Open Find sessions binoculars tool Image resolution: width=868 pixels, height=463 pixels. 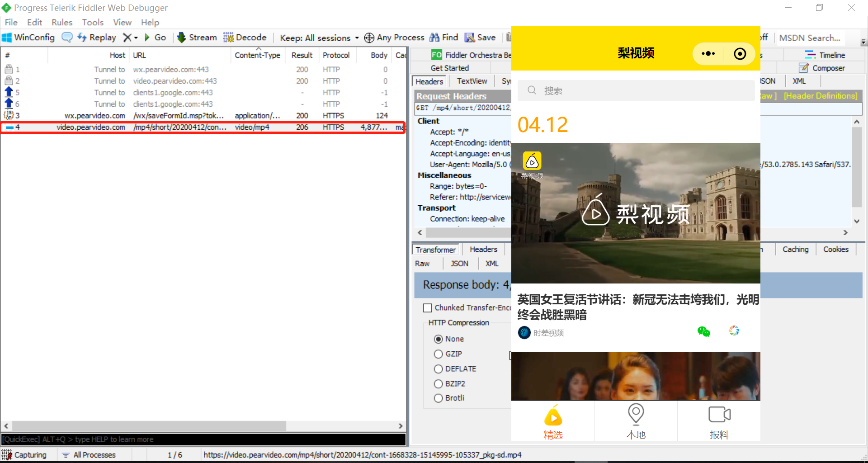coord(443,38)
